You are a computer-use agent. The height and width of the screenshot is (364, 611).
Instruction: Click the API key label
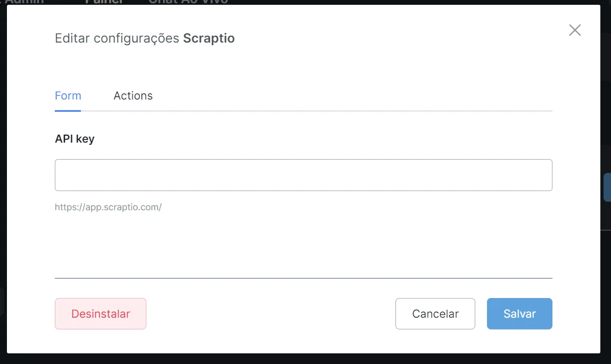[75, 139]
